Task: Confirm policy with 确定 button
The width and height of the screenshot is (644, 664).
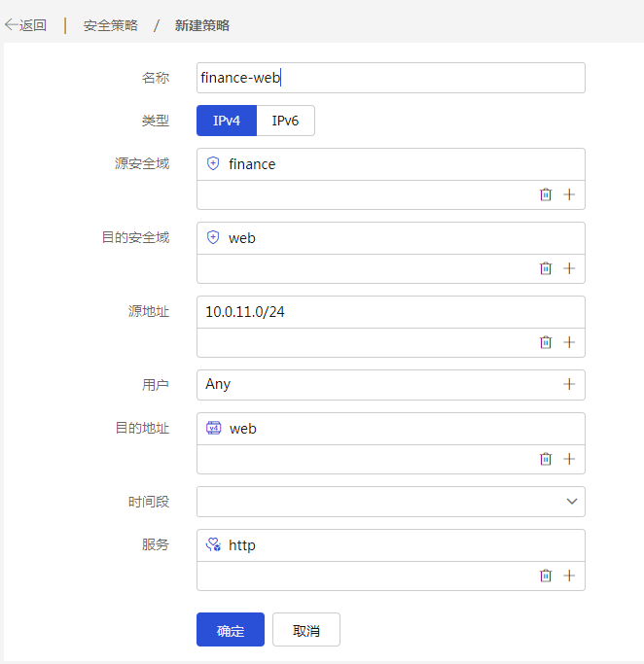Action: coord(231,629)
